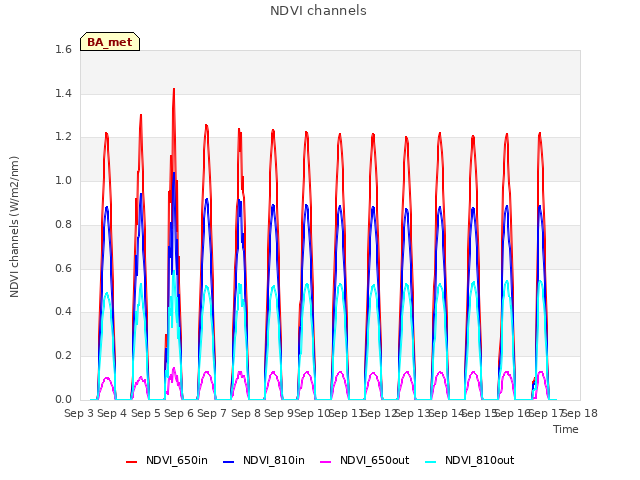Click the Sep 8 x-axis label
The height and width of the screenshot is (480, 640).
246,413
